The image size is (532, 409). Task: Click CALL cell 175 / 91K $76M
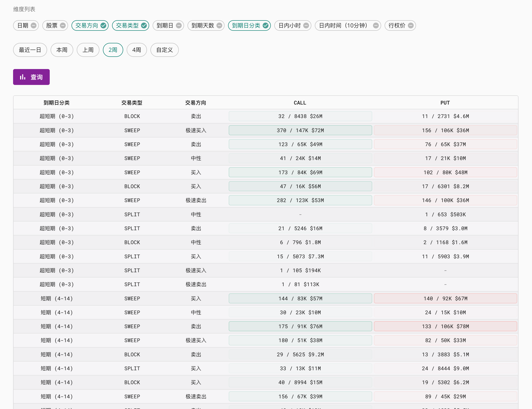tap(300, 326)
